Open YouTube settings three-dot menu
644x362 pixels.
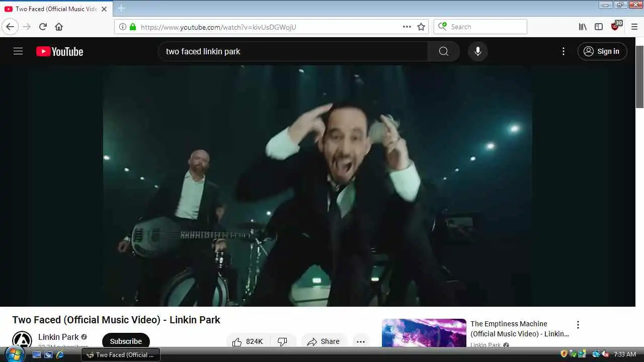point(563,51)
